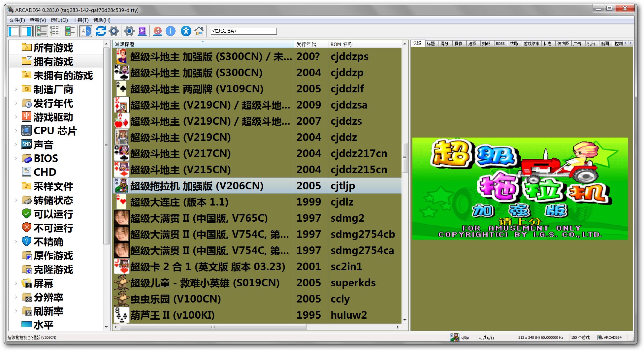
Task: Click the blue accessibility figure toolbar icon
Action: [x=186, y=31]
